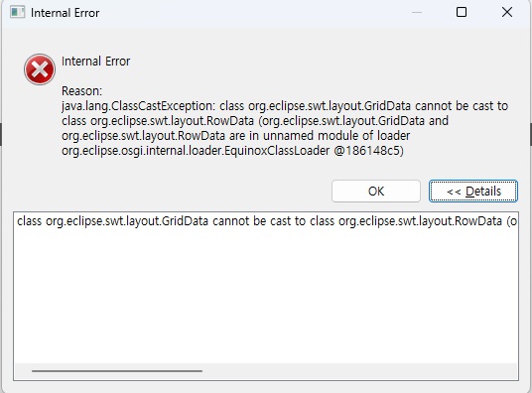Open the window icon menu in title bar
Screen dimensions: 532x393
[17, 13]
